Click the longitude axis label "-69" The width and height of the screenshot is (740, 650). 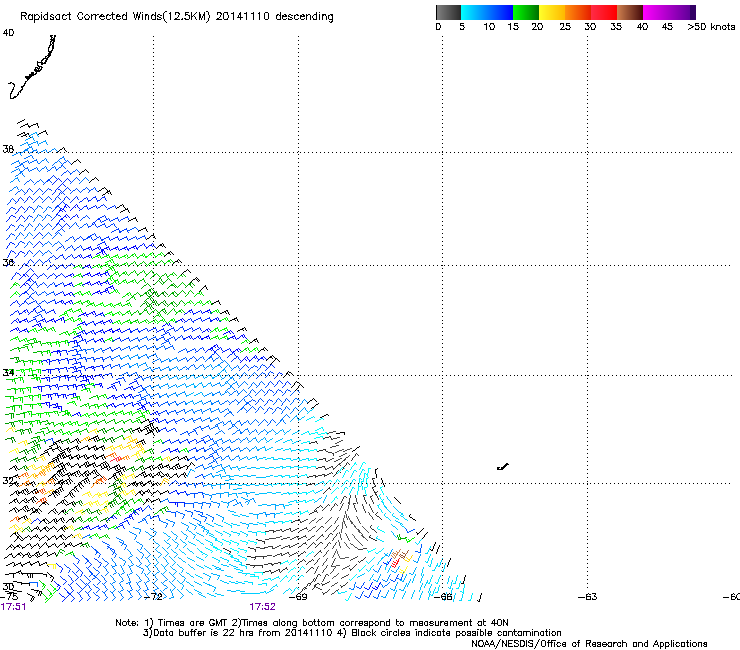(x=298, y=597)
